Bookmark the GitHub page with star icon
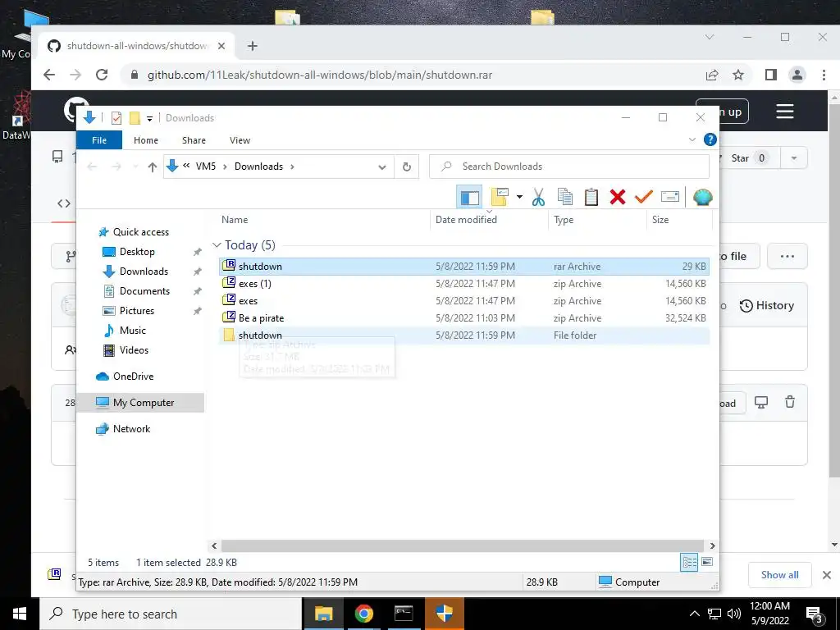This screenshot has width=840, height=630. [x=738, y=75]
